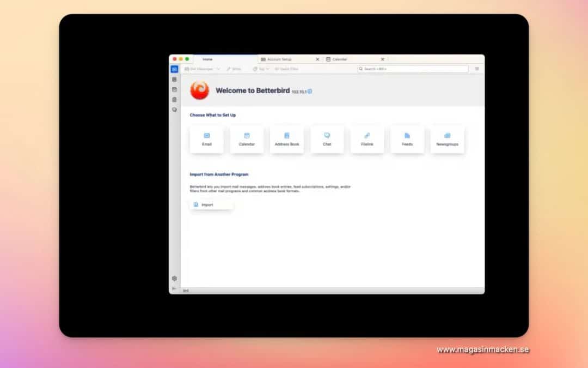Click the online status icon in status bar
The width and height of the screenshot is (588, 368).
(186, 291)
